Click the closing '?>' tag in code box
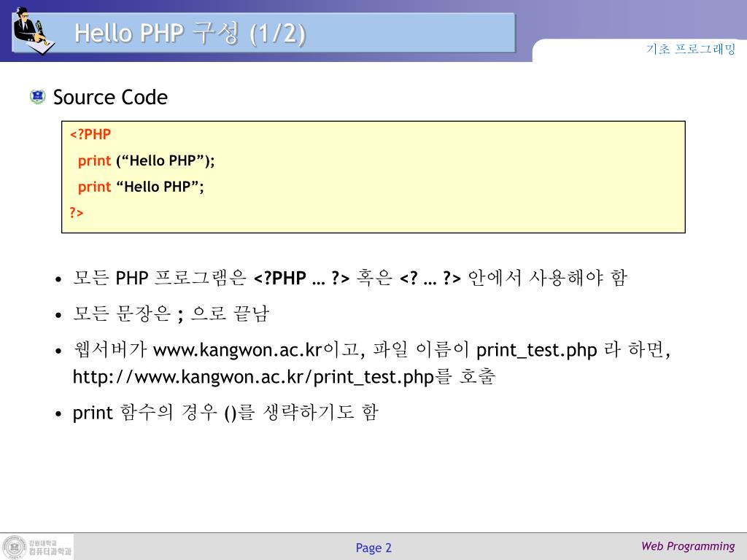Image resolution: width=747 pixels, height=560 pixels. coord(76,212)
